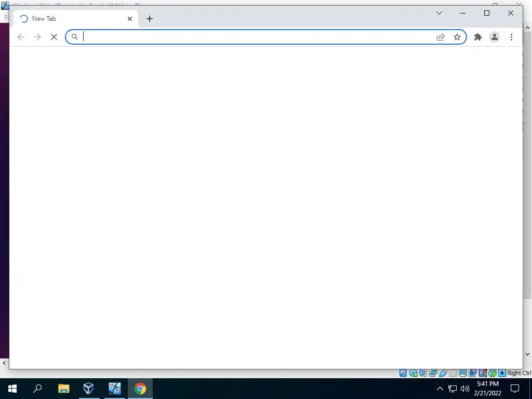Click VirtualBox display indicator

(x=462, y=373)
